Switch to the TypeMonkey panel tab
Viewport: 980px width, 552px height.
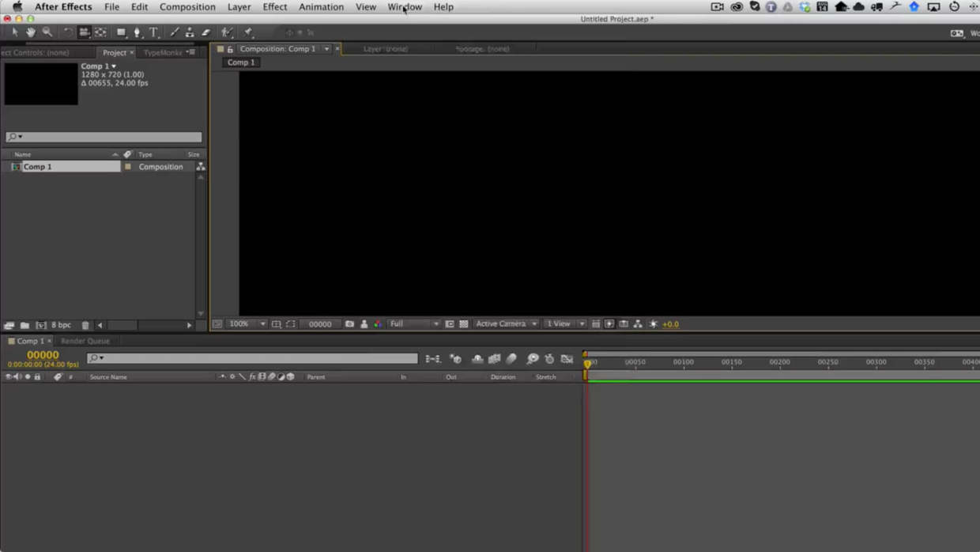click(x=163, y=52)
